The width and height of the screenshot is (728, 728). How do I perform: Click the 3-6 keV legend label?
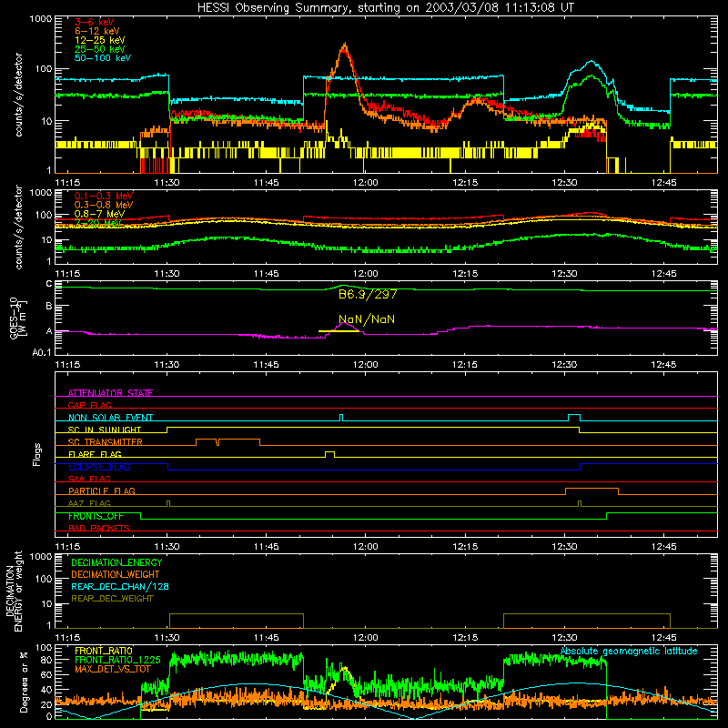pos(95,22)
